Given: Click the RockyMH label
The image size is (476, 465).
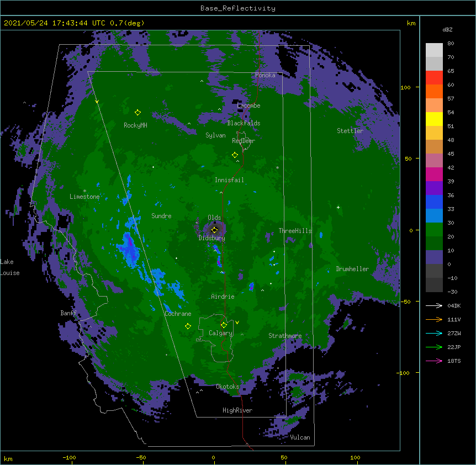Looking at the screenshot, I should click(135, 125).
